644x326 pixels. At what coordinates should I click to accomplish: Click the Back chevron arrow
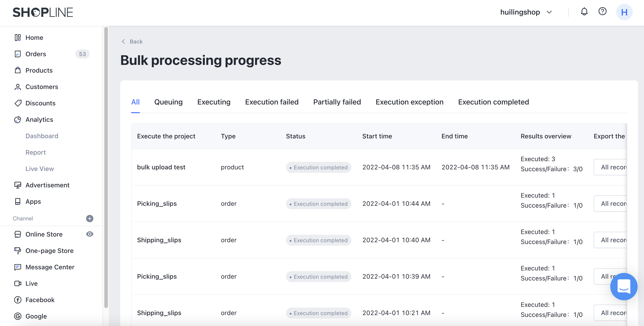(123, 41)
